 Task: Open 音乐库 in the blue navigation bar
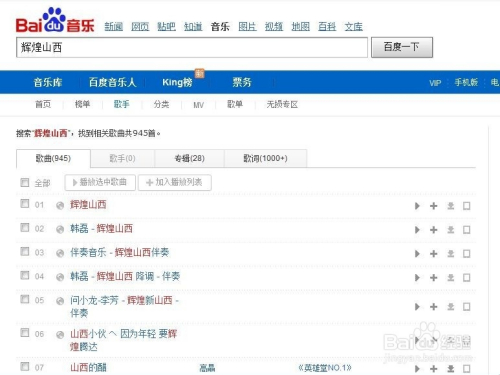[x=48, y=82]
